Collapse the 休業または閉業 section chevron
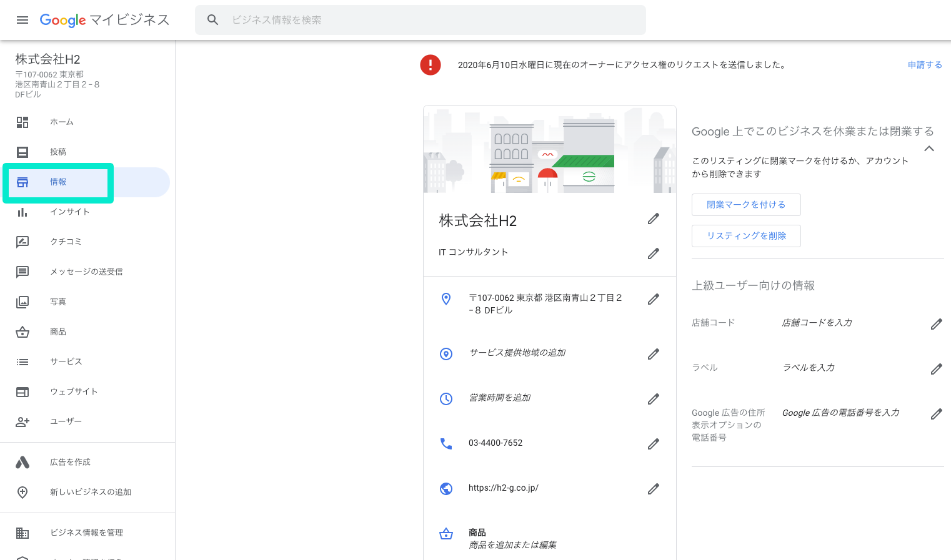The width and height of the screenshot is (951, 560). tap(929, 149)
